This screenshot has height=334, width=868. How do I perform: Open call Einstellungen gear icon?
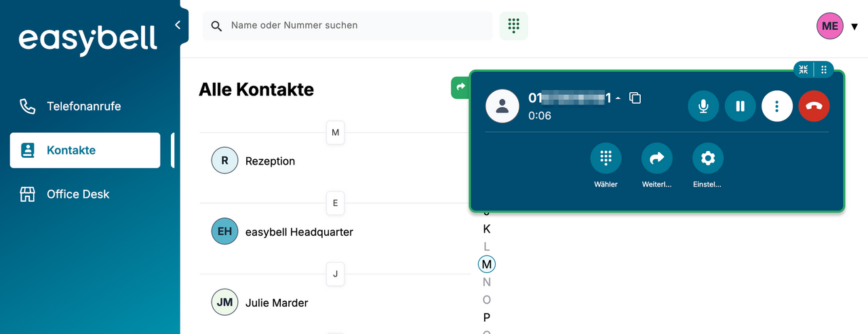coord(708,159)
